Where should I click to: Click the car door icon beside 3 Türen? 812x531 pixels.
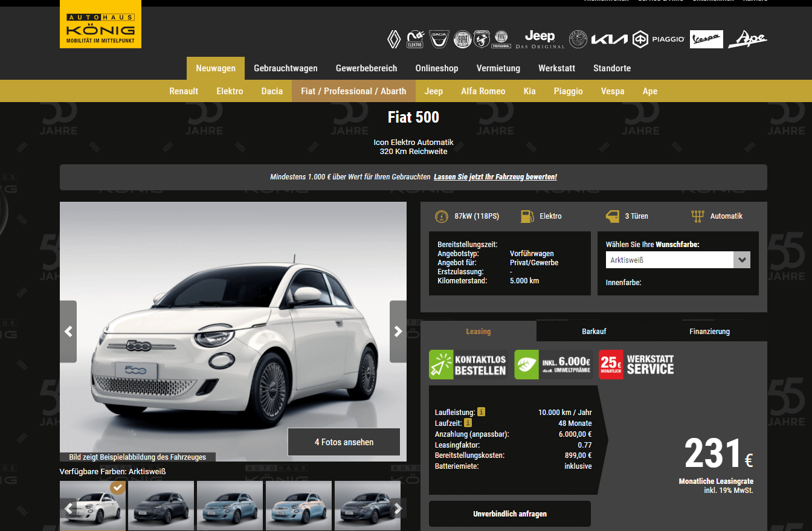[x=613, y=216]
